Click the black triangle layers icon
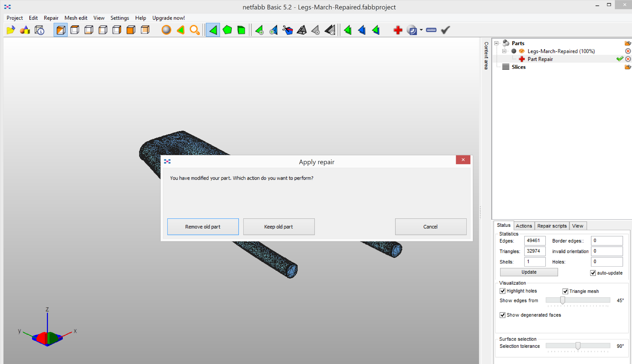Viewport: 632px width, 364px height. pyautogui.click(x=330, y=30)
